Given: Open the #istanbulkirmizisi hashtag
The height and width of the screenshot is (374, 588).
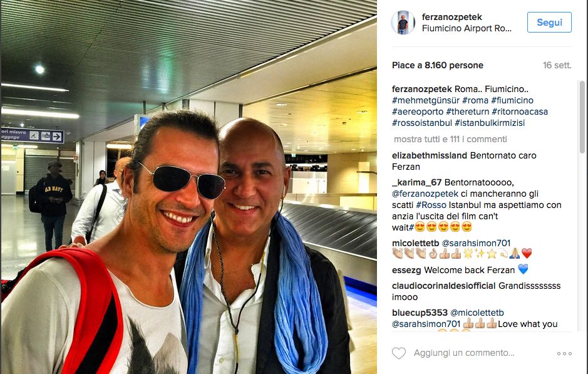Looking at the screenshot, I should click(490, 123).
